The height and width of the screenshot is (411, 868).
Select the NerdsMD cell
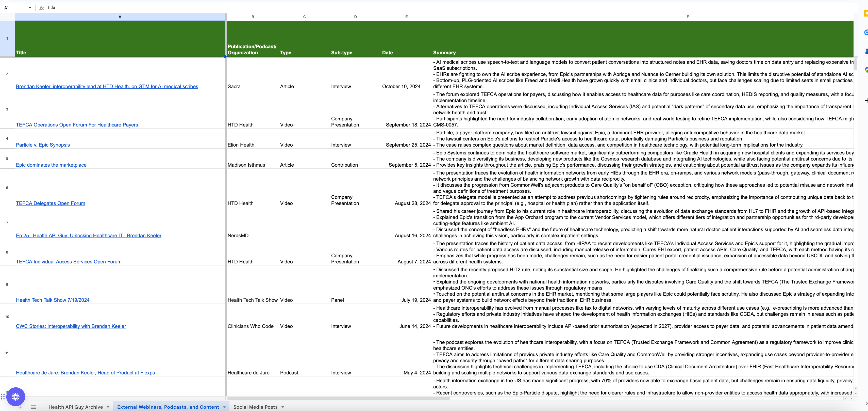pos(253,223)
